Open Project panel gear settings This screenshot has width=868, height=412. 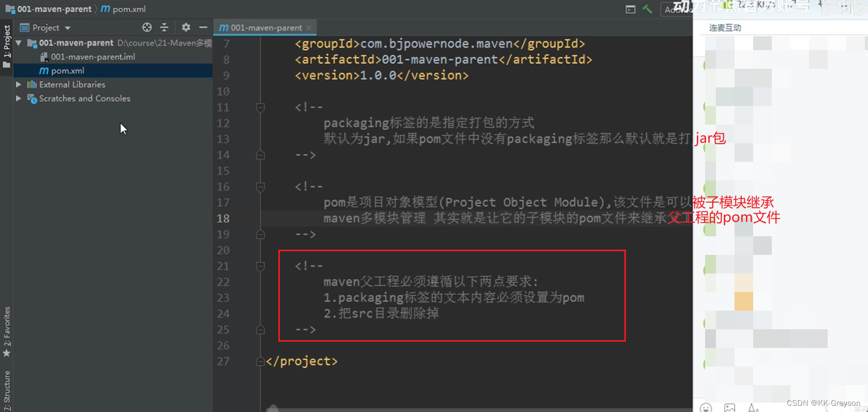coord(186,27)
